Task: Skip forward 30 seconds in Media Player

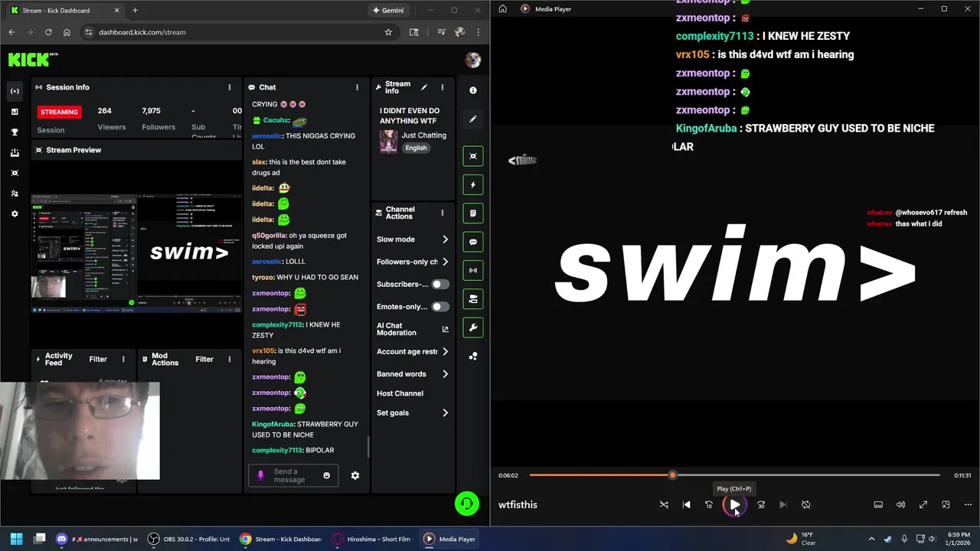Action: [x=761, y=504]
